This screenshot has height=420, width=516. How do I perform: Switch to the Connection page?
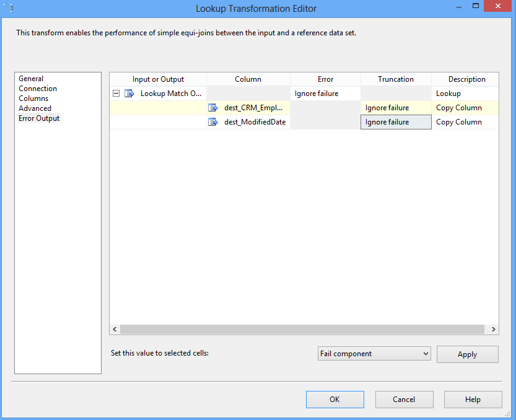click(38, 89)
